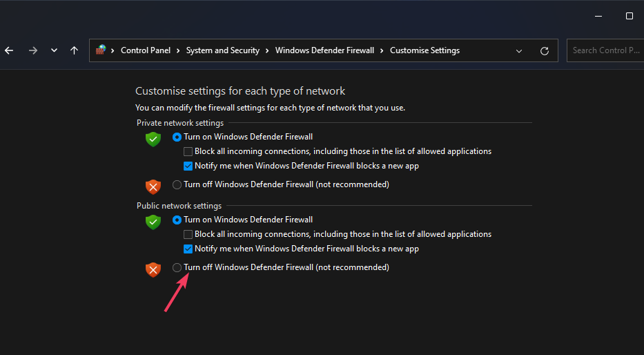Viewport: 644px width, 355px height.
Task: Refresh the Control Panel page
Action: tap(545, 50)
